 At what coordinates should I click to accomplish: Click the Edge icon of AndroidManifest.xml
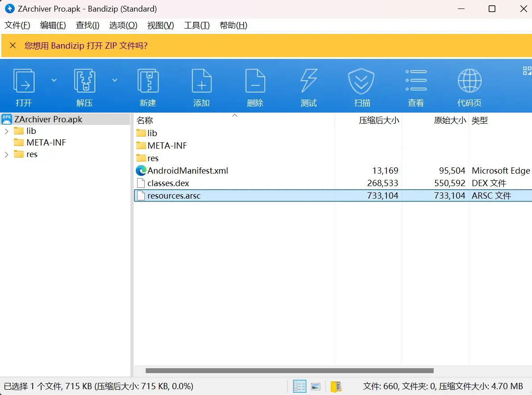[141, 170]
